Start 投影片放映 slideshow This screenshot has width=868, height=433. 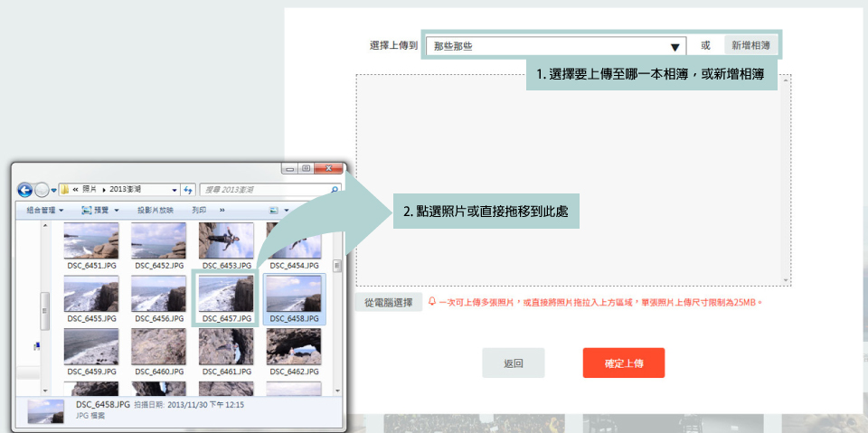(156, 211)
